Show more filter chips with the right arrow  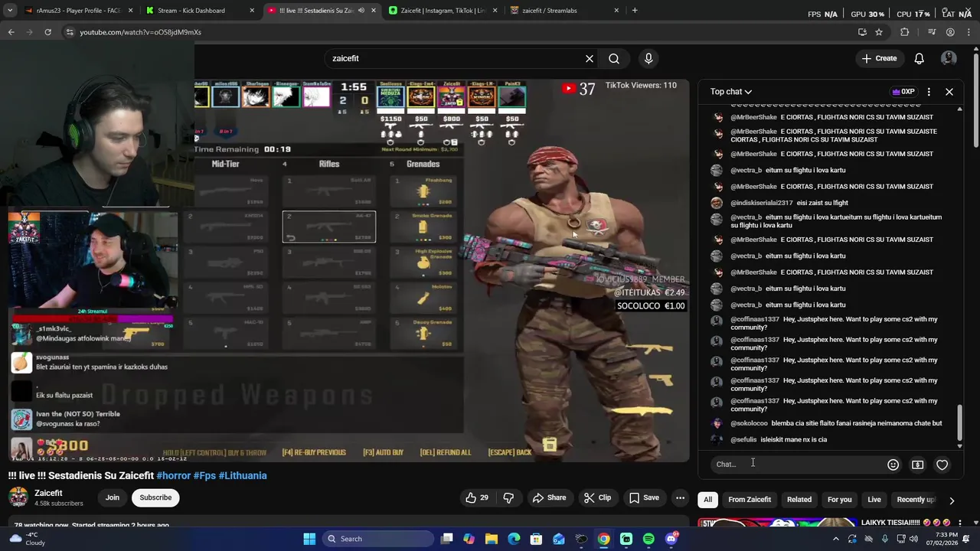(x=952, y=500)
